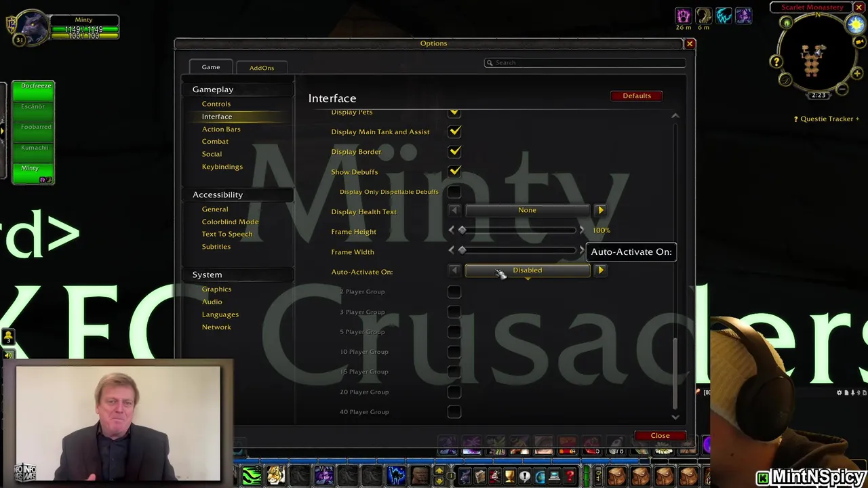Click the player wolf portrait
868x488 pixels.
coord(32,29)
